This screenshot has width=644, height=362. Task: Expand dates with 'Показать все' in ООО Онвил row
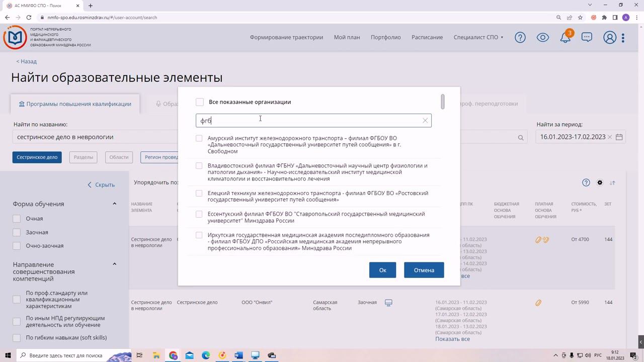tap(452, 339)
